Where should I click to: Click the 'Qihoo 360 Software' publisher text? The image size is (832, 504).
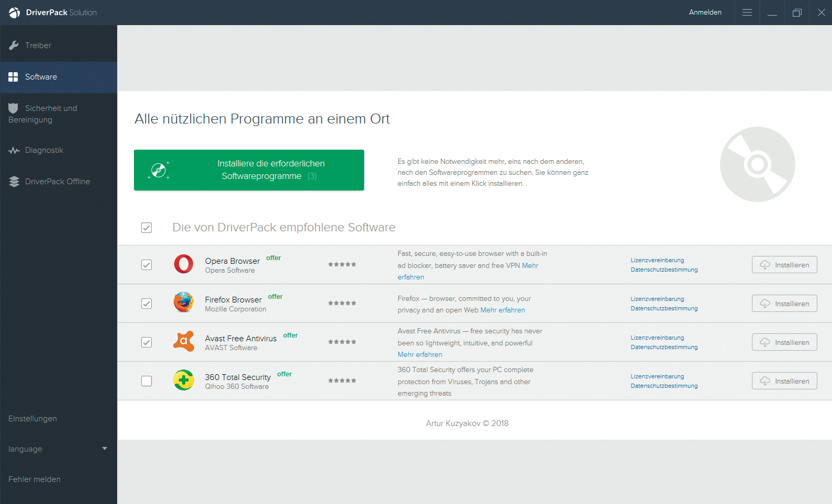pos(237,387)
